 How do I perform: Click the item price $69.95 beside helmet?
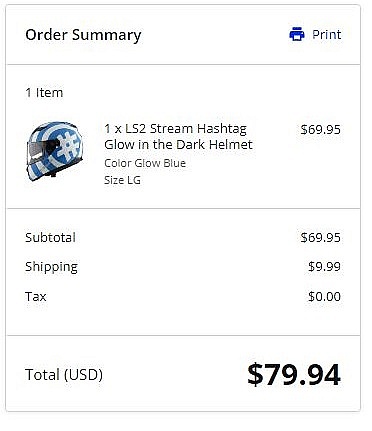pos(320,129)
